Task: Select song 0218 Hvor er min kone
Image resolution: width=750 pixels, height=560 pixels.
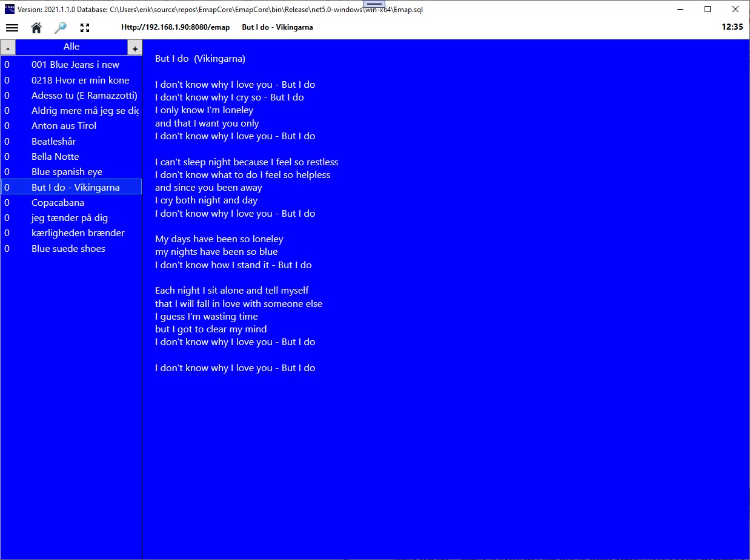Action: tap(71, 80)
